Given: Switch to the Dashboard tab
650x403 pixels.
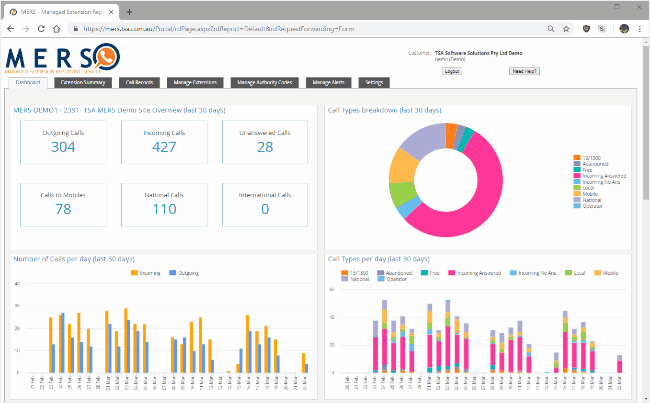Looking at the screenshot, I should 28,83.
